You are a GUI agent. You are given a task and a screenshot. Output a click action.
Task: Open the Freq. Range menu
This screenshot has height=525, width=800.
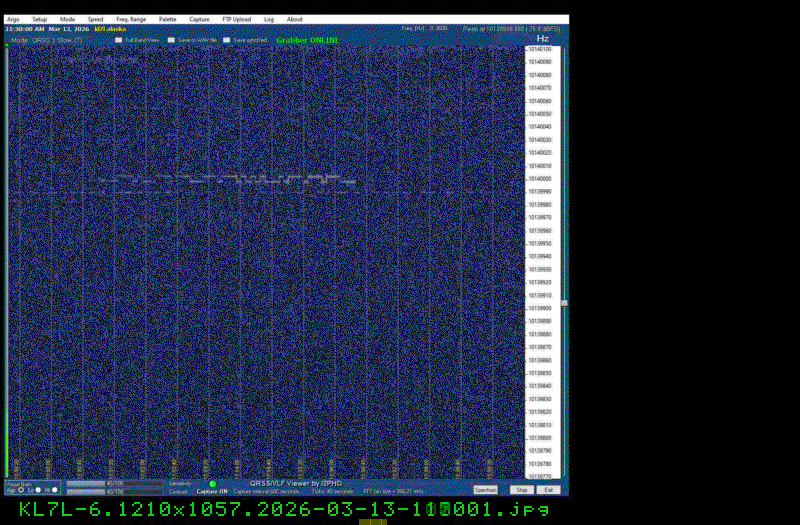pos(131,19)
